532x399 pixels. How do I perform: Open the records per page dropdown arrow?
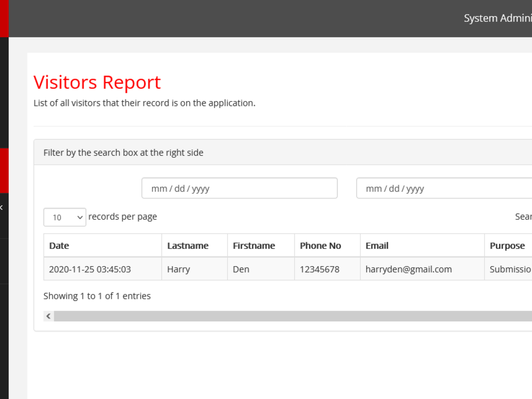pyautogui.click(x=80, y=217)
